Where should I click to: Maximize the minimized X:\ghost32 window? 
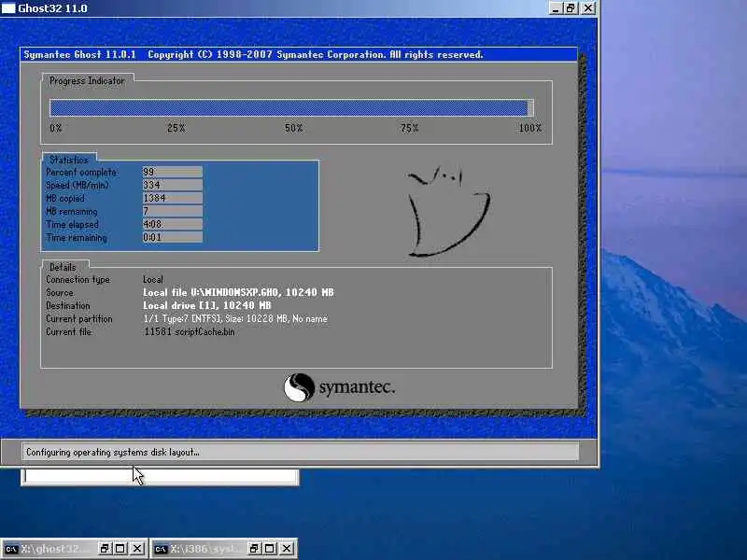pos(120,549)
